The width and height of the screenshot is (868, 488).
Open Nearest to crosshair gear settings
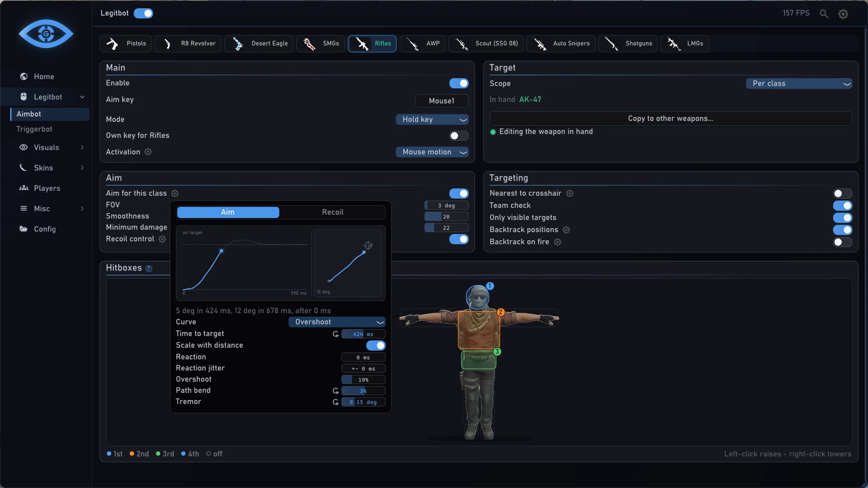570,193
